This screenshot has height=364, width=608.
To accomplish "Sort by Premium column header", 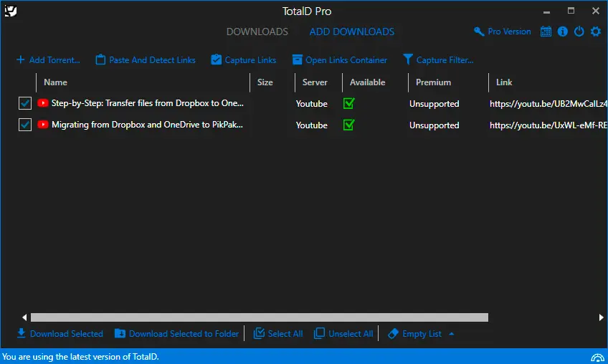I will tap(433, 82).
